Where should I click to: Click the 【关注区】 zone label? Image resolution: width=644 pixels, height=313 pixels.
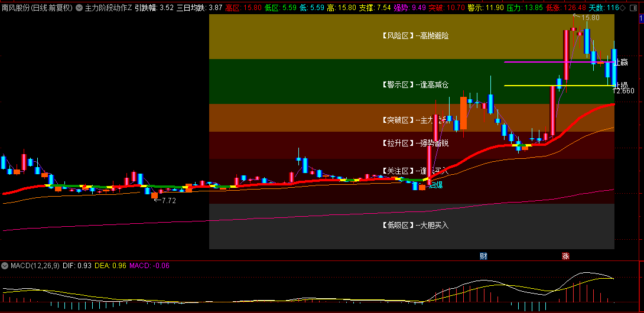click(x=398, y=171)
